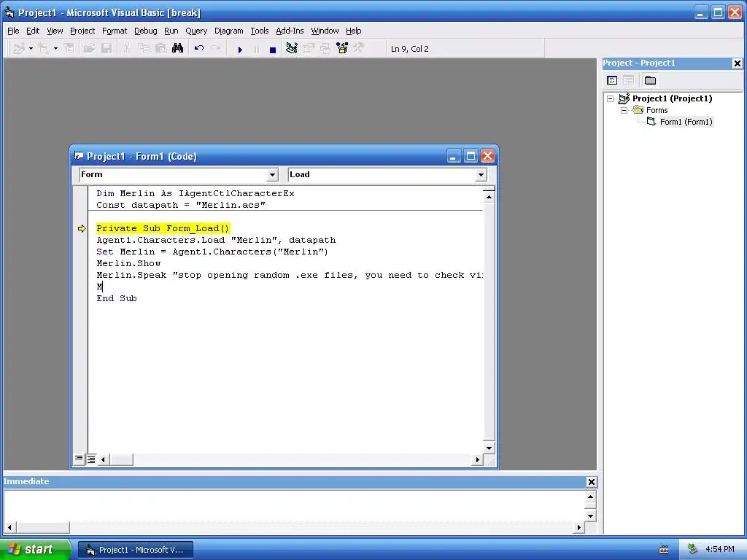Viewport: 747px width, 560px height.
Task: Click Immediate window scroll right arrow
Action: point(578,527)
